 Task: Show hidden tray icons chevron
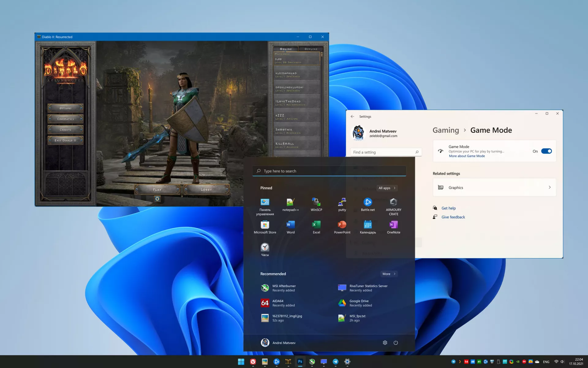pyautogui.click(x=460, y=362)
